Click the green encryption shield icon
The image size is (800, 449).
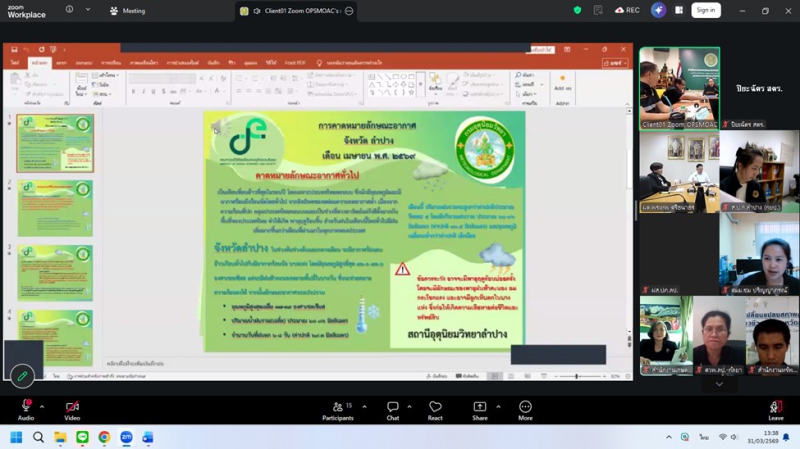[577, 10]
